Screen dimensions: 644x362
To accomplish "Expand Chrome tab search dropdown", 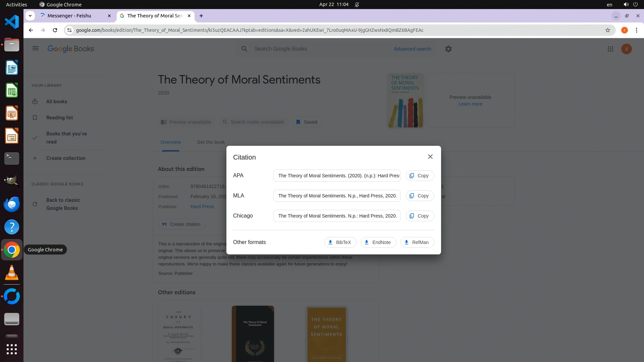I will point(30,16).
